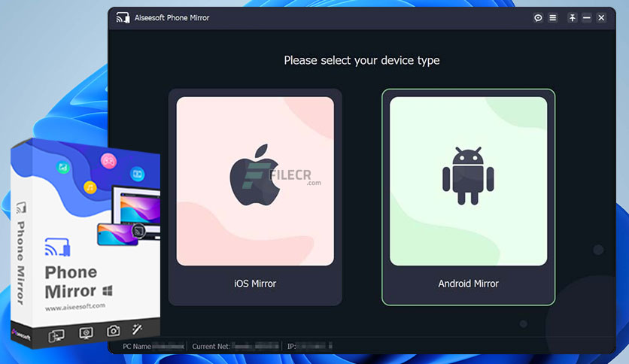Minimize the Aiseesoft Phone Mirror window
The height and width of the screenshot is (364, 629).
click(x=586, y=17)
